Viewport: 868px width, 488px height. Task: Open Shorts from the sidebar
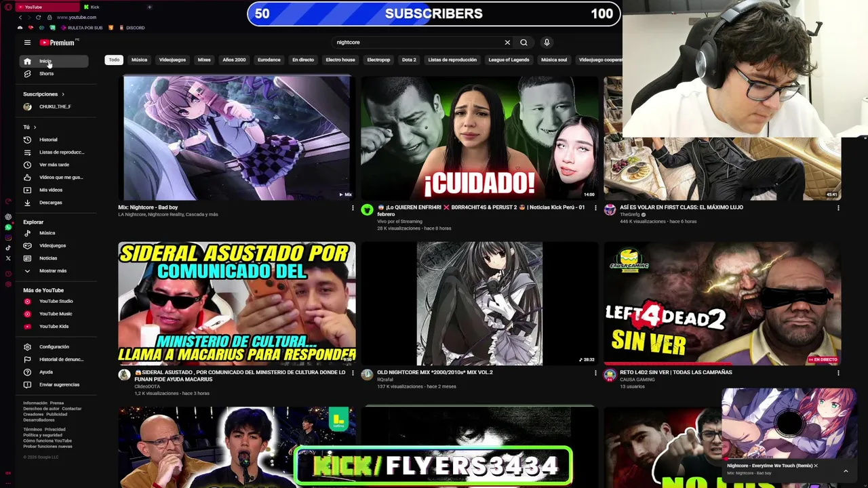(54, 73)
